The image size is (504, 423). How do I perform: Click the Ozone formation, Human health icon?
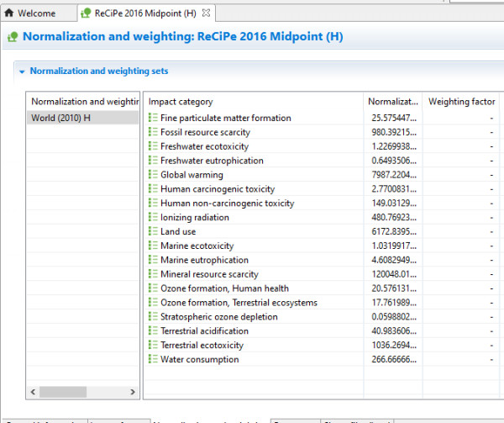pyautogui.click(x=153, y=288)
